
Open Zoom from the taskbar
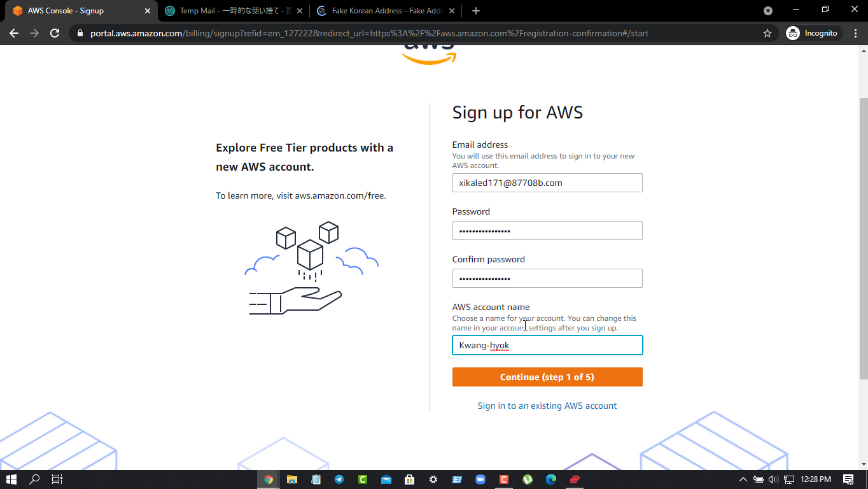pyautogui.click(x=480, y=479)
